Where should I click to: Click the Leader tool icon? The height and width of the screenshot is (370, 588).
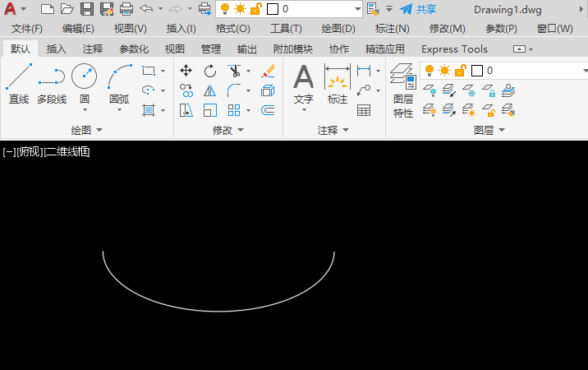[x=364, y=90]
